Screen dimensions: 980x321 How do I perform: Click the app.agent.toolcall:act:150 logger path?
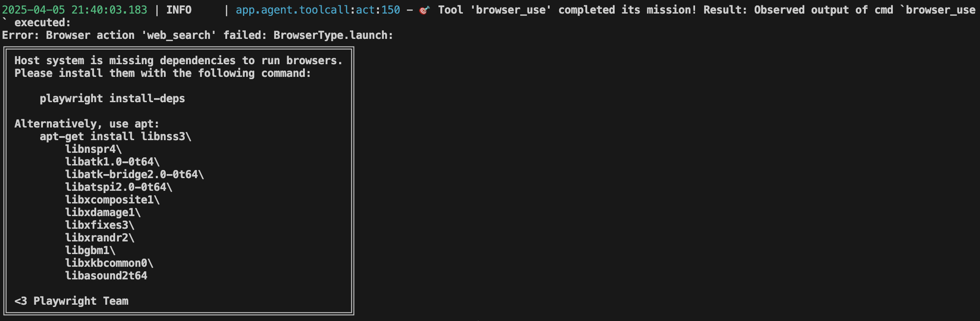[x=318, y=10]
